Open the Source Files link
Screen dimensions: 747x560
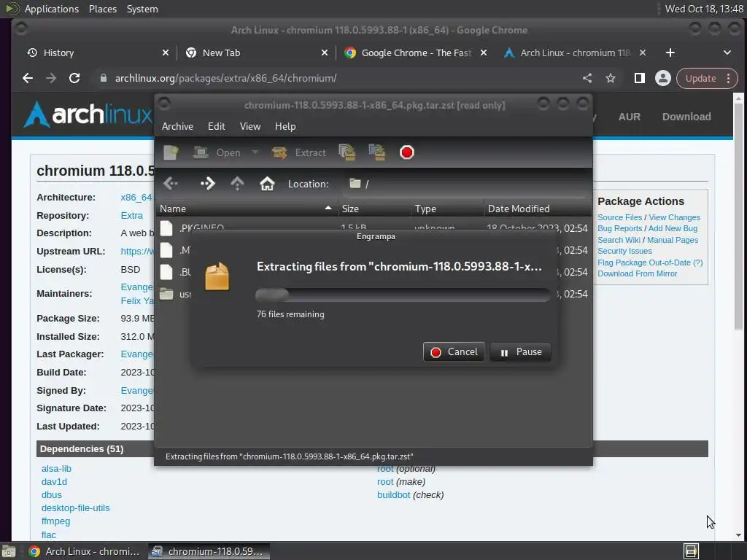tap(620, 217)
